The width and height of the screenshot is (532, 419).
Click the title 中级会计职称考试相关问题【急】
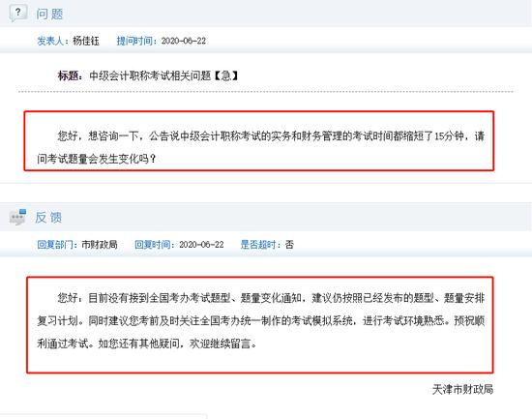coord(163,75)
